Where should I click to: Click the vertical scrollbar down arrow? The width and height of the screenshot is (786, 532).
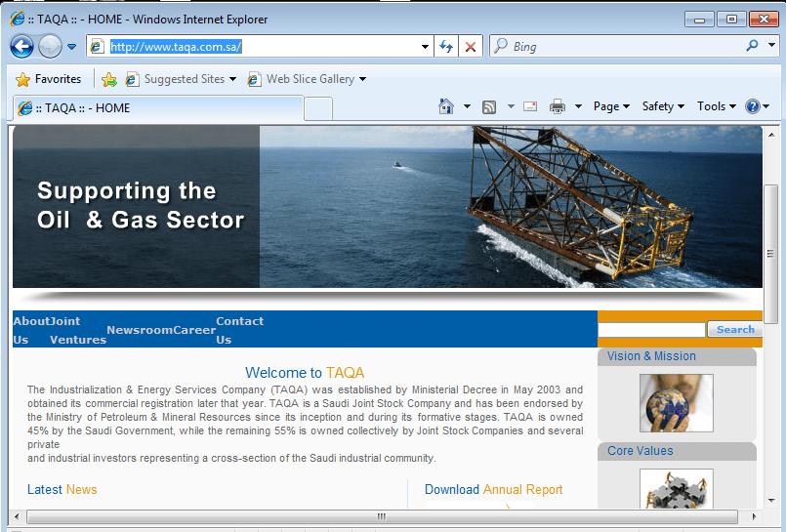pyautogui.click(x=771, y=500)
